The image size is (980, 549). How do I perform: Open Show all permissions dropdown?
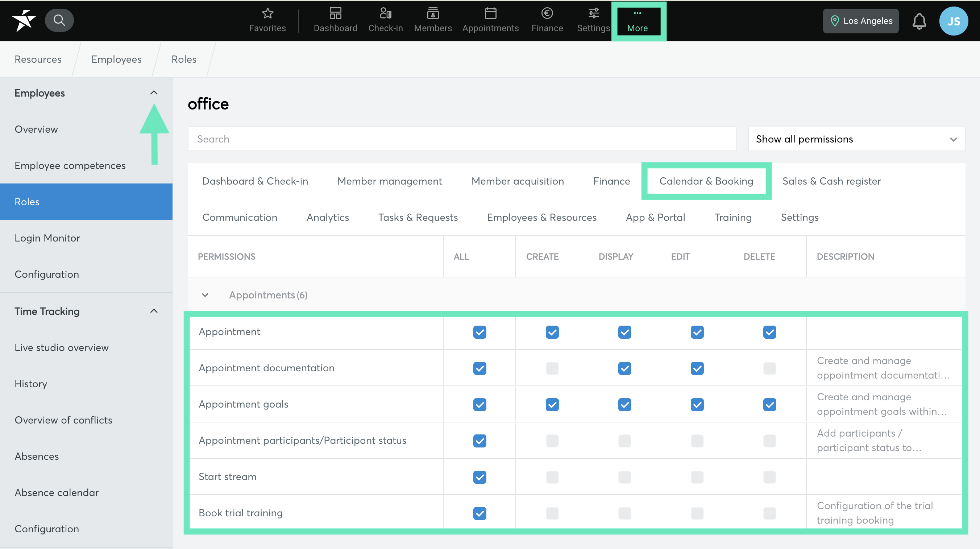coord(856,139)
